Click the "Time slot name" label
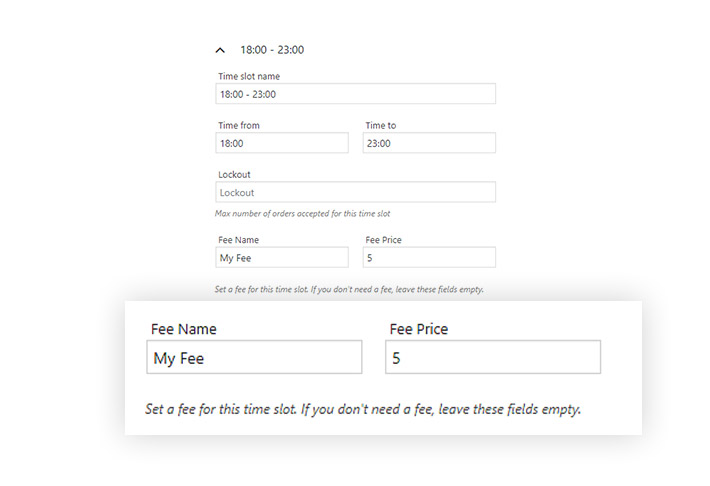 point(249,76)
